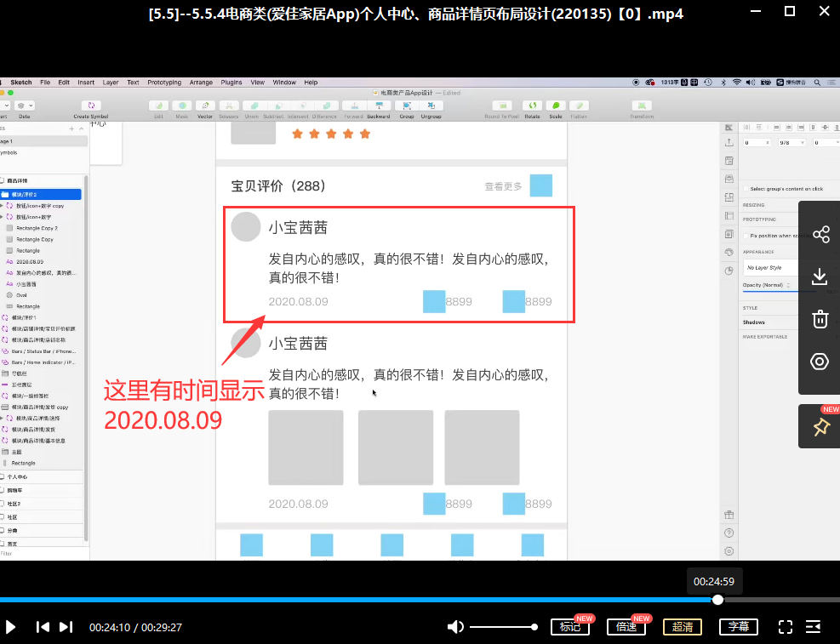Open the Plugins menu
Screen dimensions: 840x644
point(231,83)
